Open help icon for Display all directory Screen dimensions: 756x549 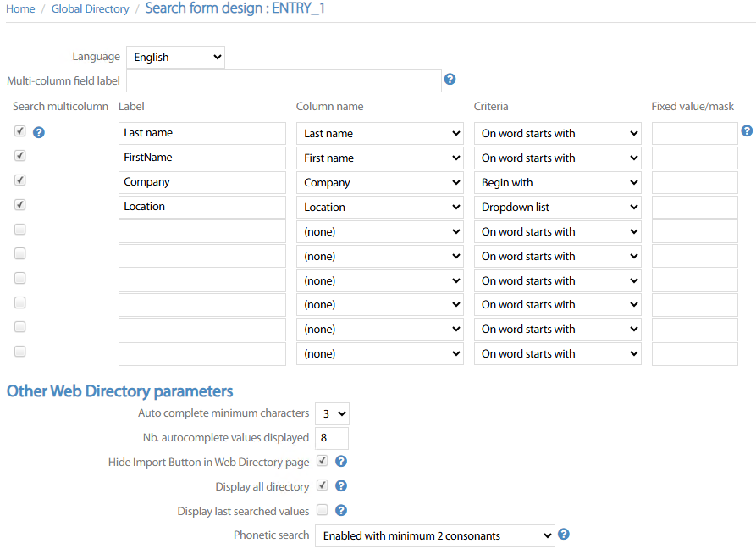click(341, 486)
